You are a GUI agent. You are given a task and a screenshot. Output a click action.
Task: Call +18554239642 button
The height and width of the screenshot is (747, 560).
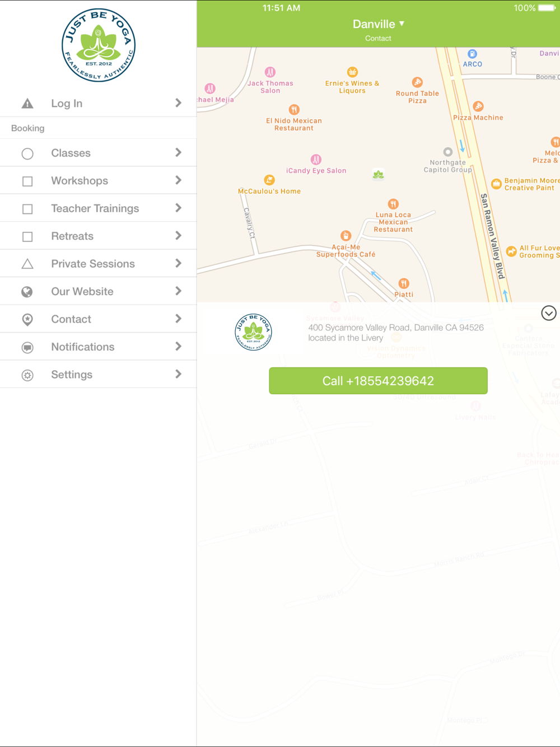[378, 381]
